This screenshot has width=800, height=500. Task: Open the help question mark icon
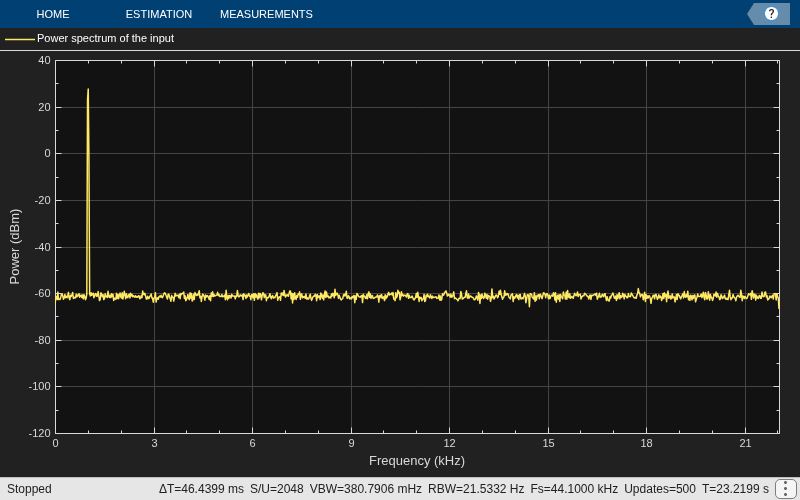click(770, 14)
